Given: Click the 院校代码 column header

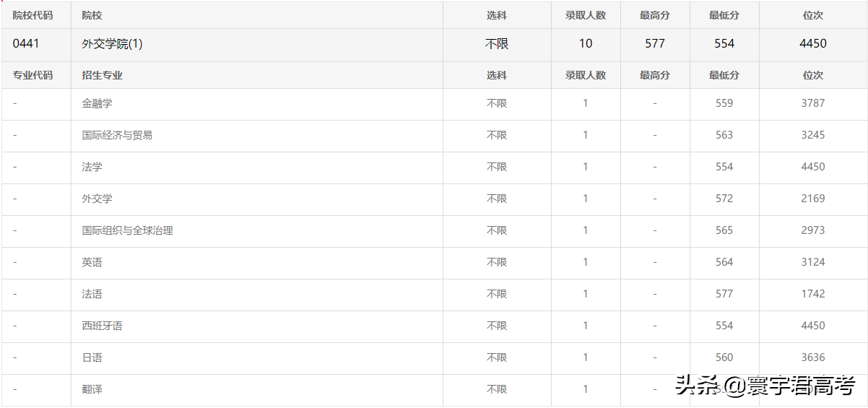Looking at the screenshot, I should pyautogui.click(x=32, y=15).
